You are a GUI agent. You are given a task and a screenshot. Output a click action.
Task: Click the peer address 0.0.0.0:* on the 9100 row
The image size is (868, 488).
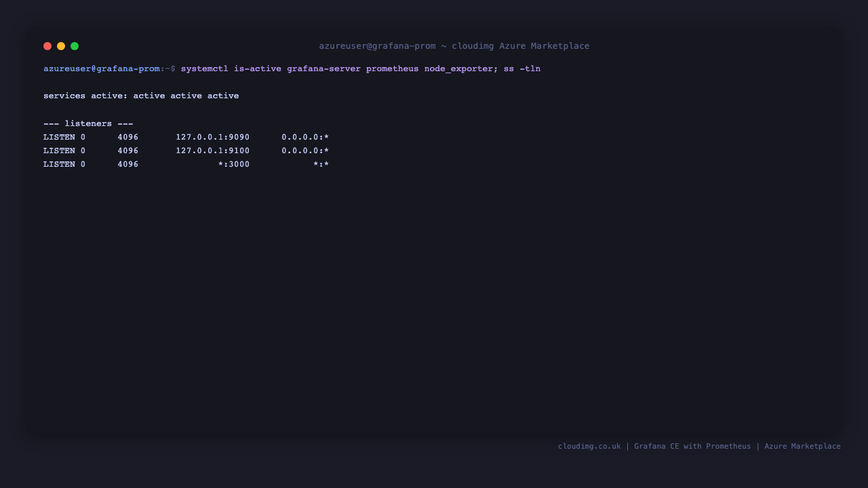click(305, 150)
